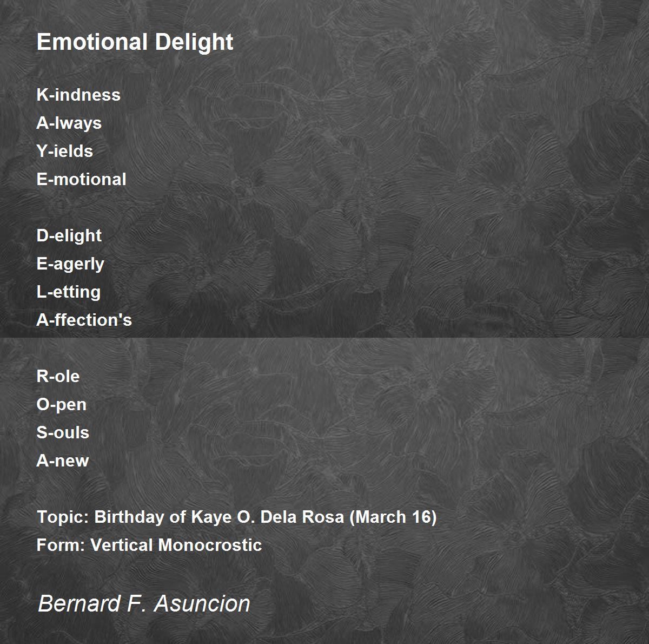
Task: Click the line S-ouls
Action: [63, 432]
